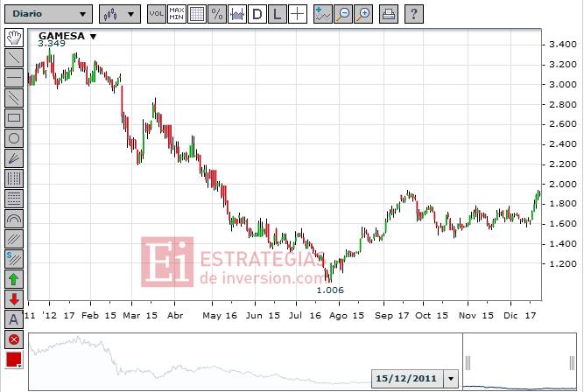
Task: Select the horizontal line tool
Action: pos(14,78)
